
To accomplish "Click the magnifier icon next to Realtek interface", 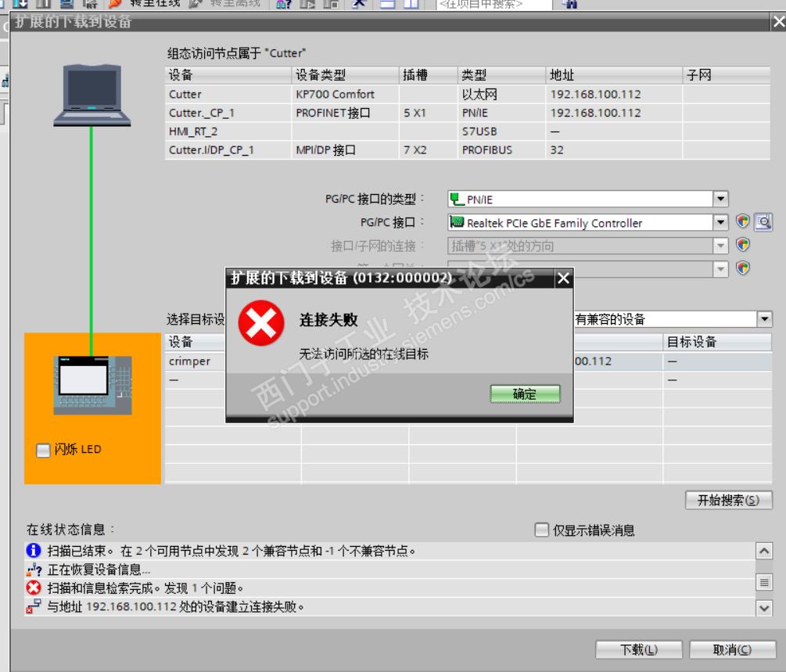I will tap(763, 221).
